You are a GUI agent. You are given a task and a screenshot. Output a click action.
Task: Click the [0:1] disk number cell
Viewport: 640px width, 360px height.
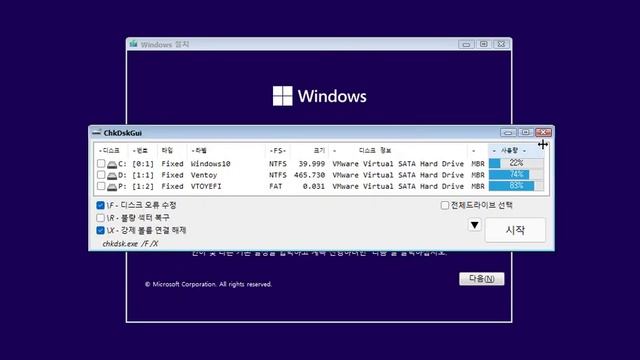click(x=143, y=164)
